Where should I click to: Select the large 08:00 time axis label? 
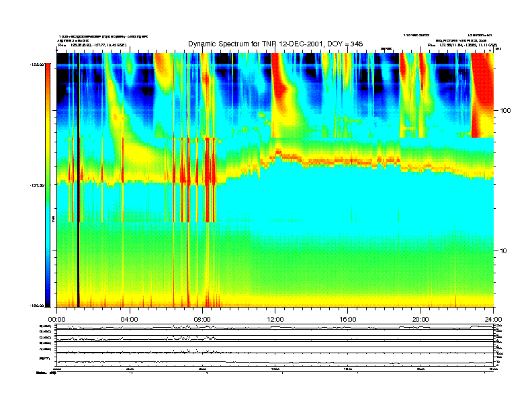202,320
